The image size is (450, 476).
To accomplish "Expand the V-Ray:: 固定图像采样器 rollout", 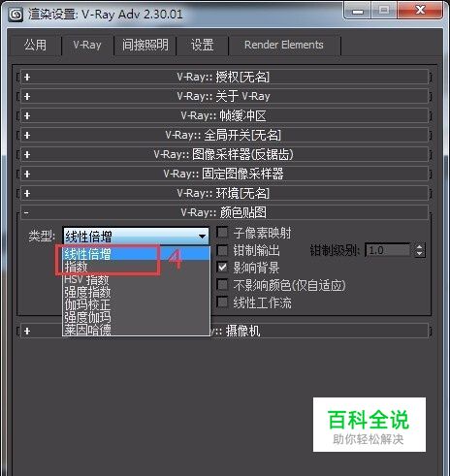I will coord(225,174).
